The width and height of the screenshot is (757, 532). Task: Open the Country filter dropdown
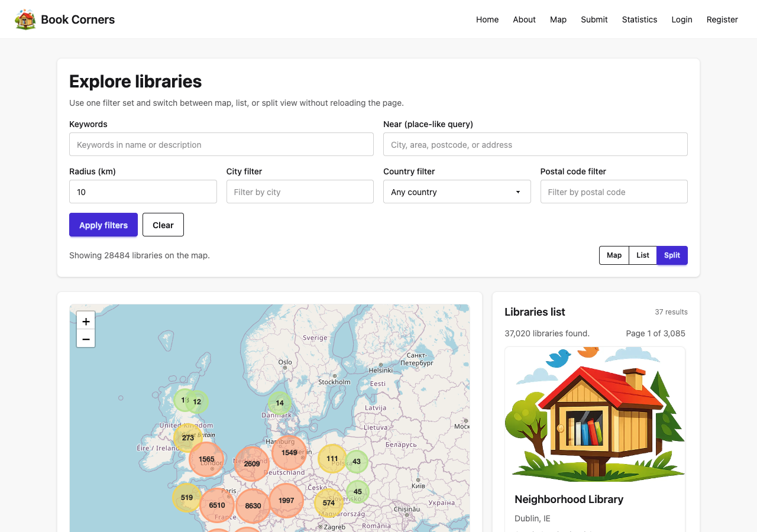pos(457,192)
